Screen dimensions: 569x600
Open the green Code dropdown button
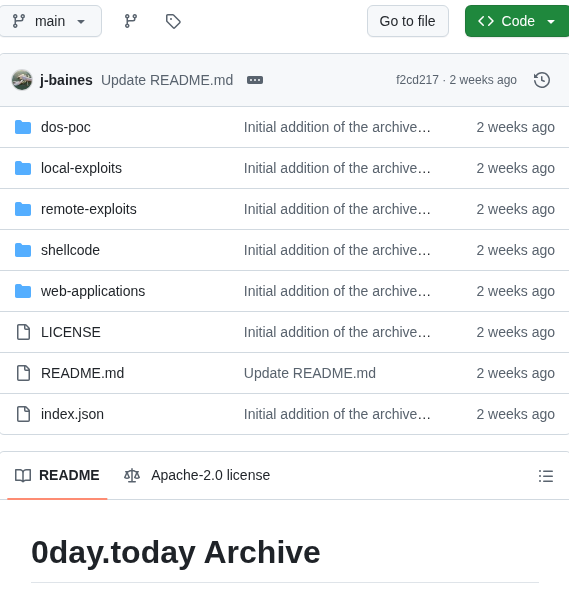point(517,21)
